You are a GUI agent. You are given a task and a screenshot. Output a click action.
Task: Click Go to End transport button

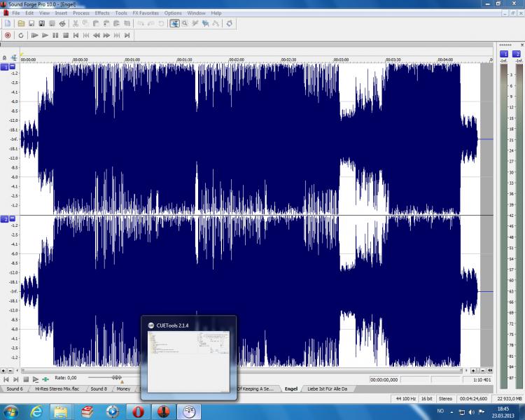[x=127, y=35]
